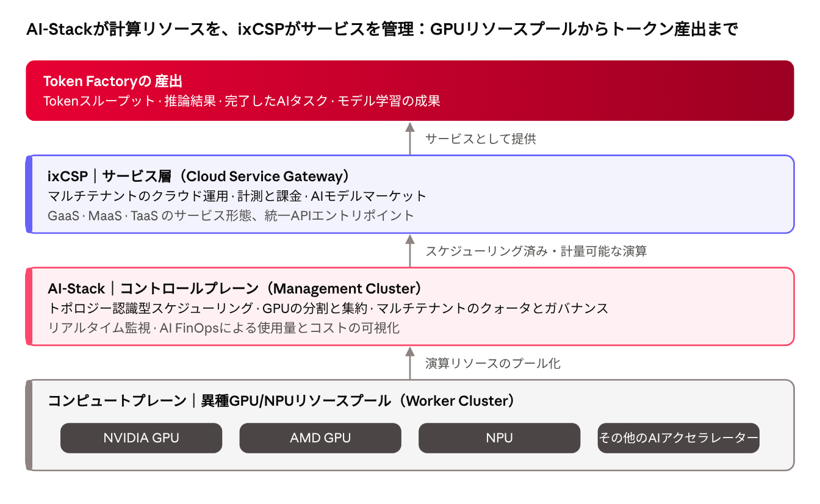
Task: Click the diagram title starting with AI-Stackが計算リソースを
Action: [x=382, y=30]
